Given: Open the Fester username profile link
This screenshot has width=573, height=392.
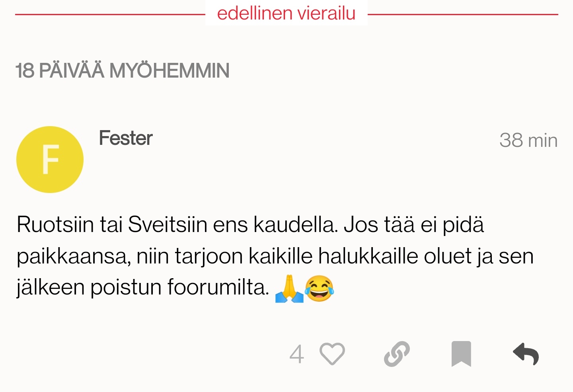Looking at the screenshot, I should point(125,138).
